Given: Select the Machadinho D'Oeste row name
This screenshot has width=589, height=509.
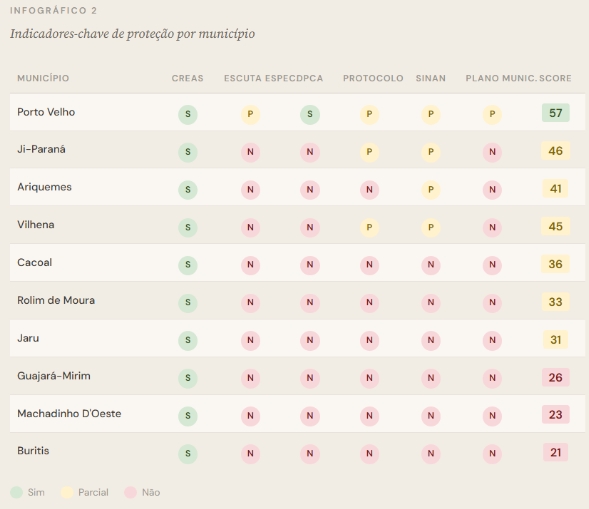Looking at the screenshot, I should pos(69,414).
